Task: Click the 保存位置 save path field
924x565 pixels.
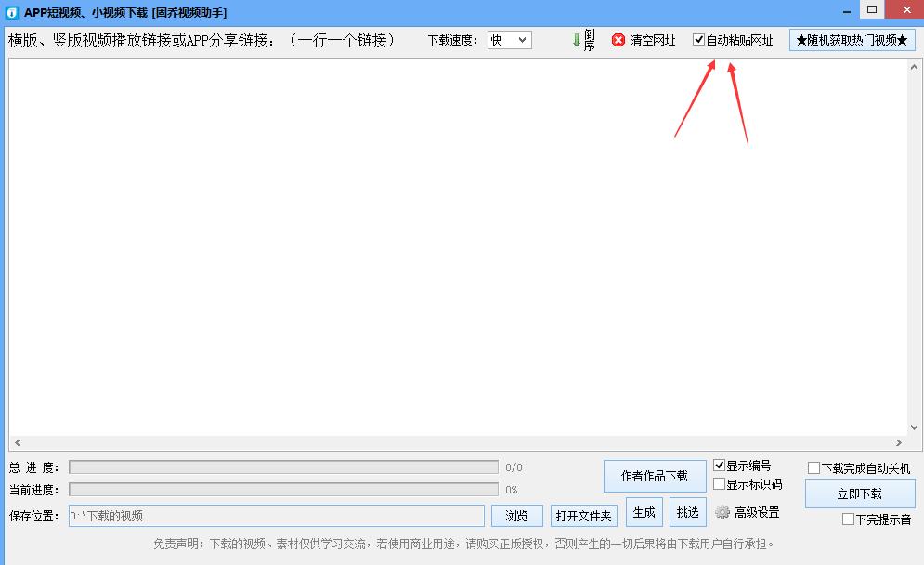Action: pyautogui.click(x=279, y=516)
